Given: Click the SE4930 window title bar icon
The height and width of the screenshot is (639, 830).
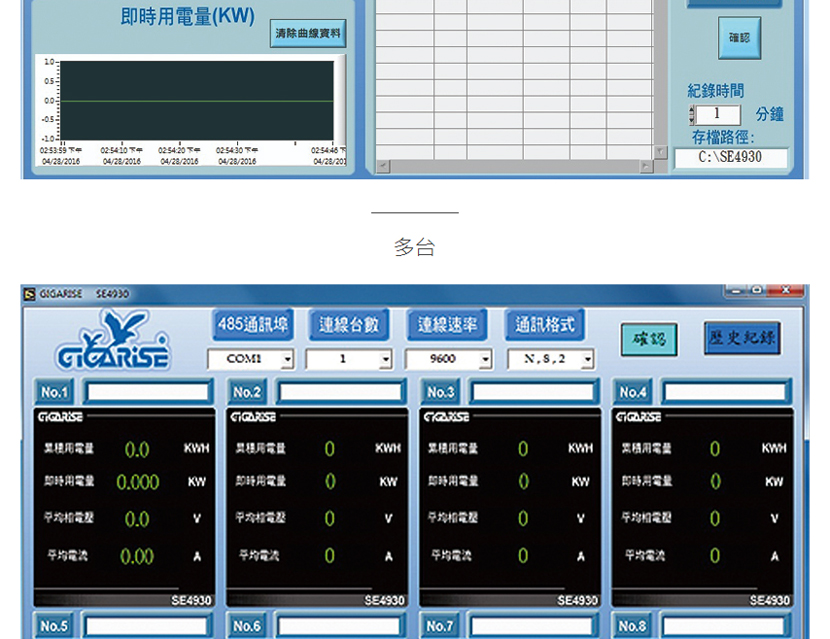Looking at the screenshot, I should (x=30, y=294).
